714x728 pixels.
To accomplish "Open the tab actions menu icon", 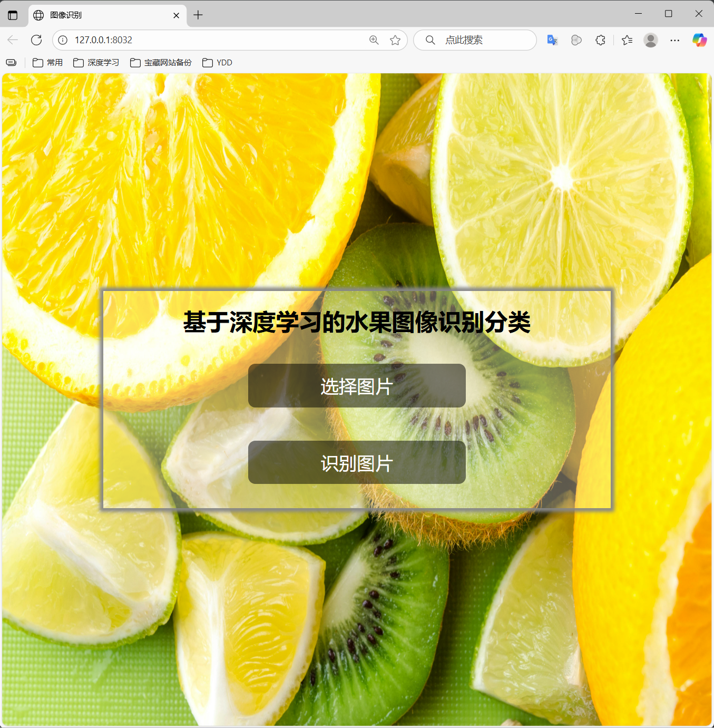I will point(13,15).
